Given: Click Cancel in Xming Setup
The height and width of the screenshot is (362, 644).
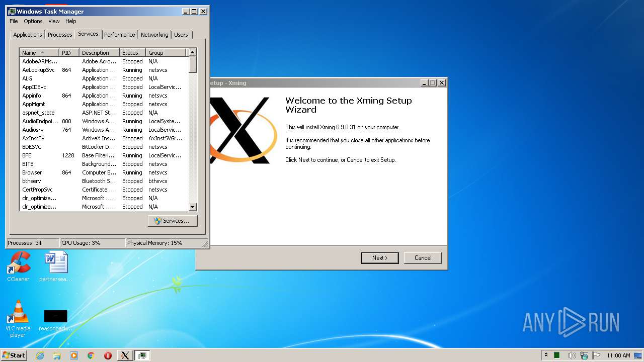Looking at the screenshot, I should point(423,258).
